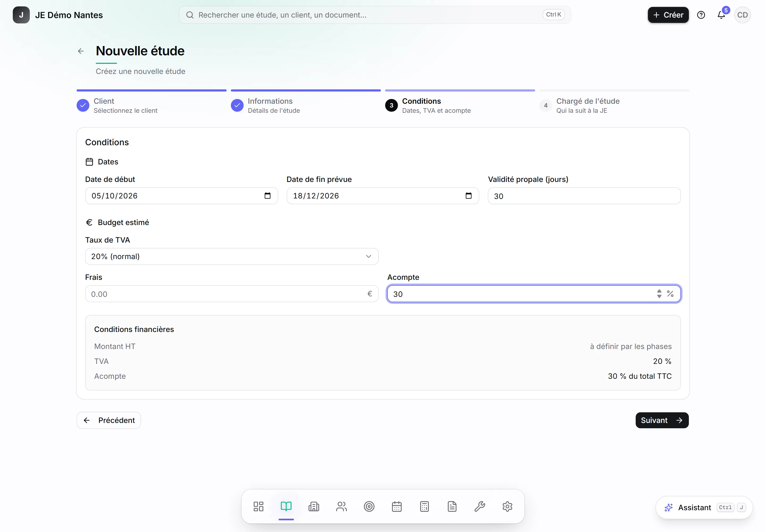The width and height of the screenshot is (766, 532).
Task: Click the JE Démo Nantes logo badge
Action: pos(21,15)
